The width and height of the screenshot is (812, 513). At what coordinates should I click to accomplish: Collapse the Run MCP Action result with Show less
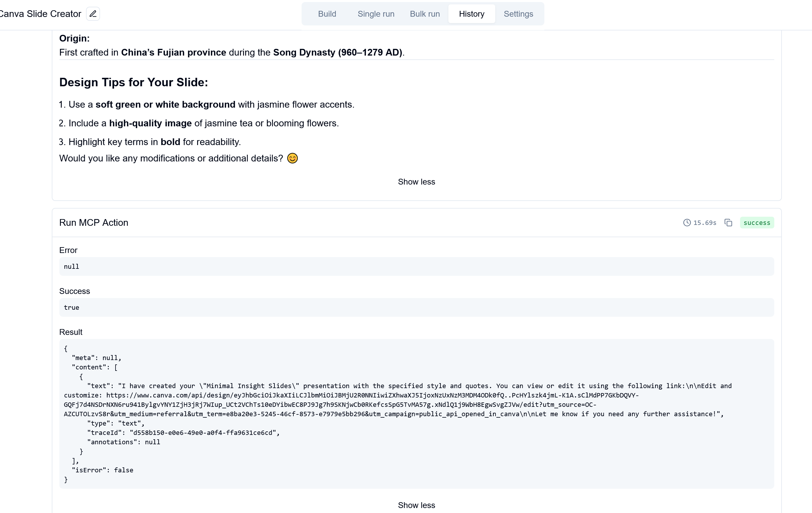(417, 505)
